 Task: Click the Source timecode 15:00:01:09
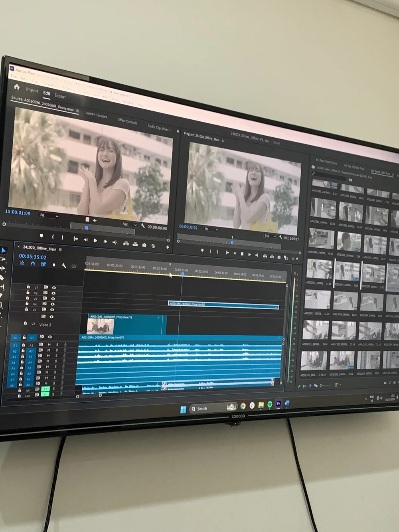pyautogui.click(x=18, y=212)
